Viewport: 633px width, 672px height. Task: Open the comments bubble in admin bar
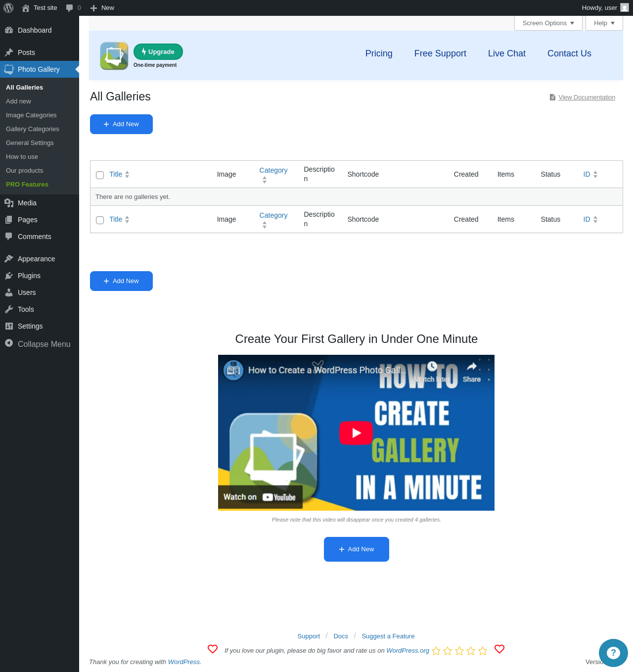(x=73, y=8)
